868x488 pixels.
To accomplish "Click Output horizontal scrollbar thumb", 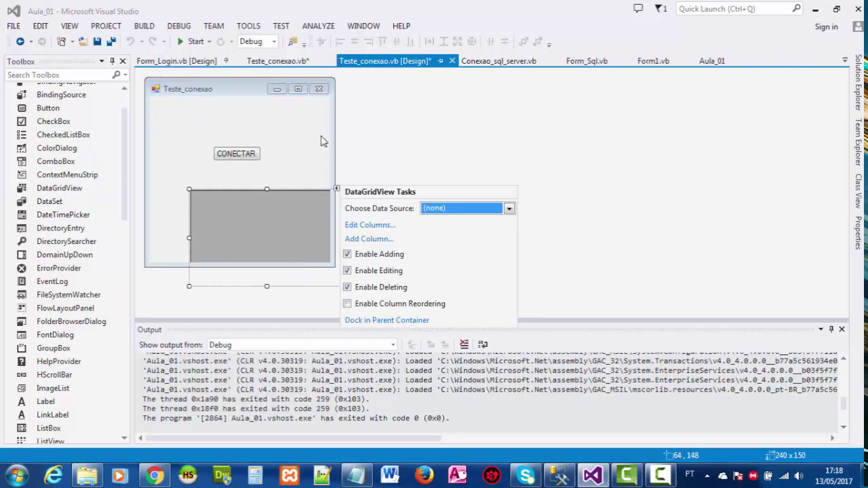I will (293, 438).
